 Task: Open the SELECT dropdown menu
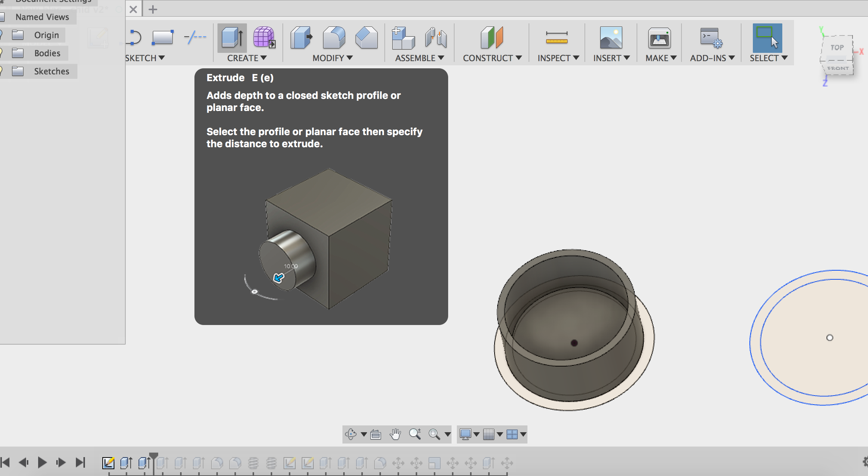769,58
